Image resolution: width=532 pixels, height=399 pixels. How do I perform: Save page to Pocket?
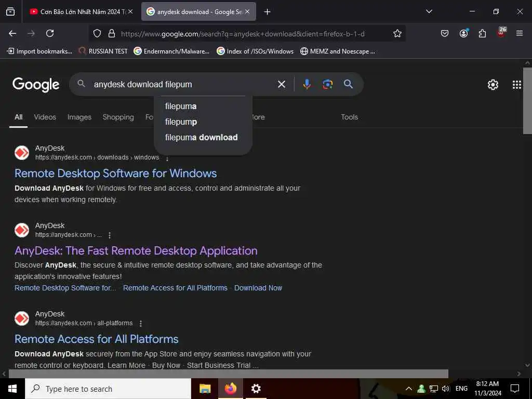[x=445, y=33]
